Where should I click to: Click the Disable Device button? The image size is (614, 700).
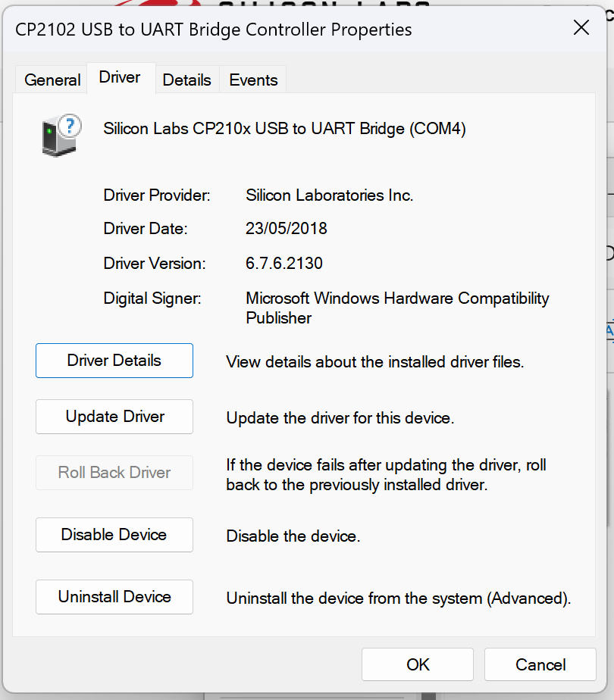point(114,535)
